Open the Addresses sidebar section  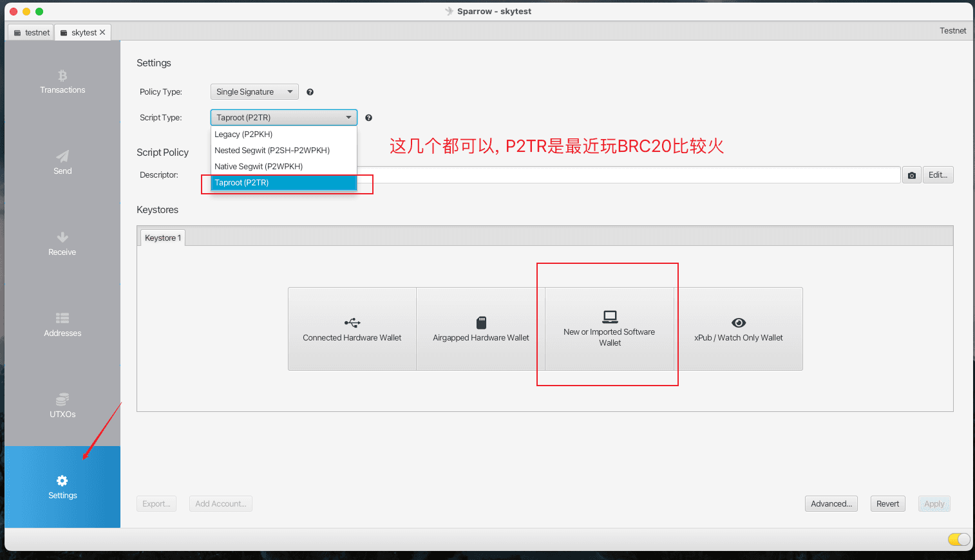[x=62, y=325]
